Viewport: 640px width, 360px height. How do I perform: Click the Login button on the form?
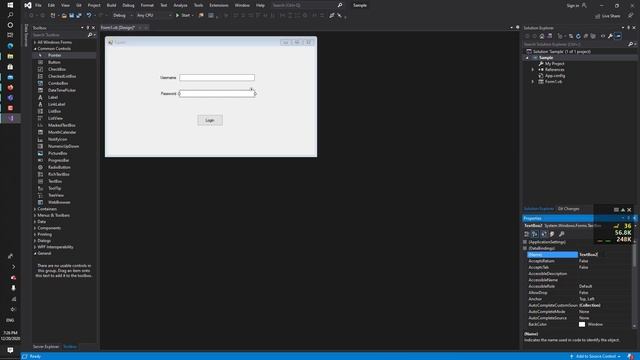[x=210, y=120]
